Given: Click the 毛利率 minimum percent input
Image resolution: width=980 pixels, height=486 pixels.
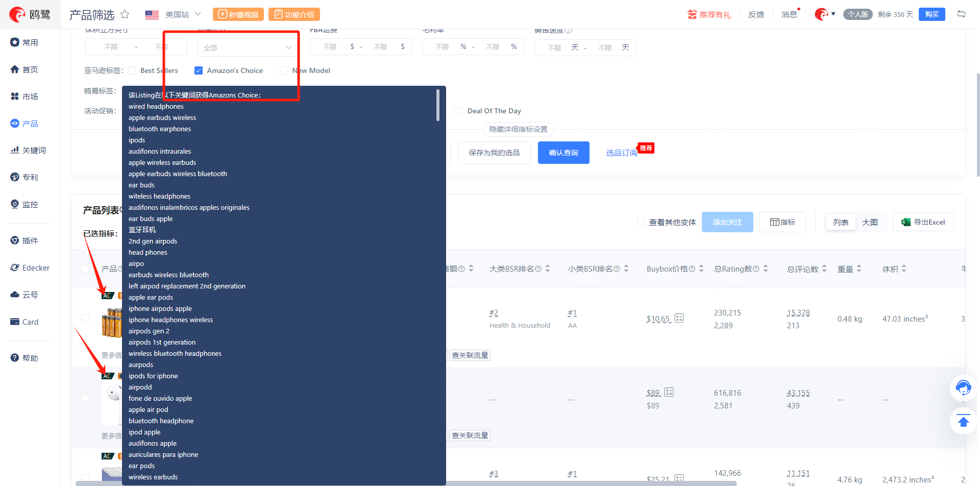Looking at the screenshot, I should 442,46.
